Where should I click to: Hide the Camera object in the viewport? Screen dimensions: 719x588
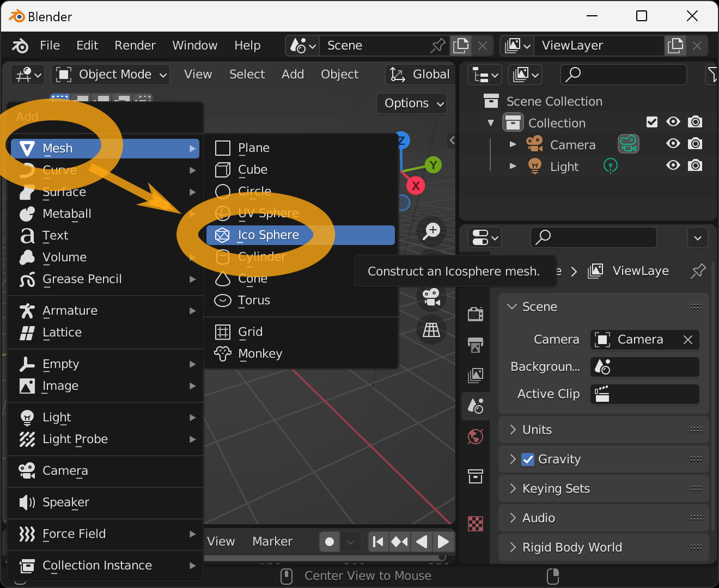673,144
